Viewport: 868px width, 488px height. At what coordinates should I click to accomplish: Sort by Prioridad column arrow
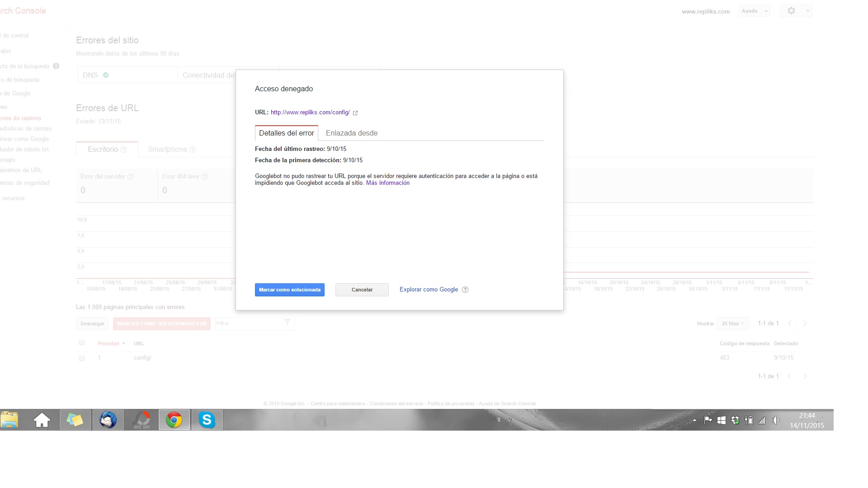click(123, 343)
